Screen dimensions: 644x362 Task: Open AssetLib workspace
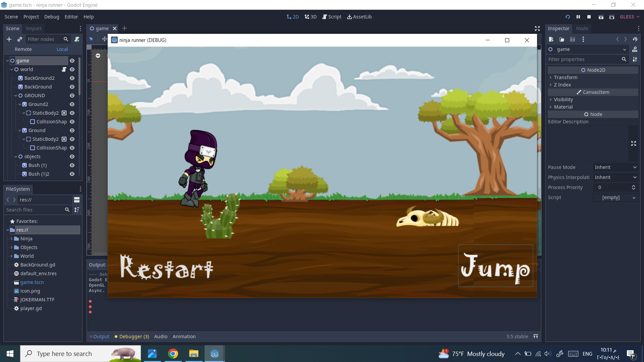(x=359, y=17)
